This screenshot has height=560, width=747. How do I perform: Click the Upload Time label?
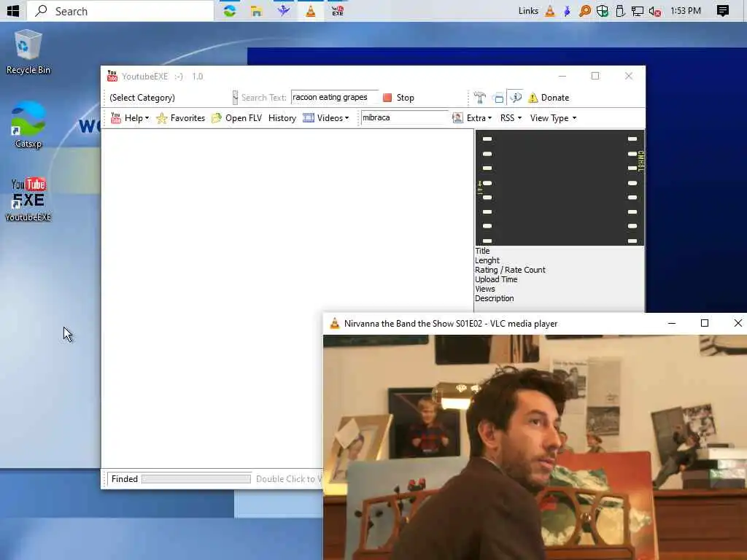click(496, 279)
